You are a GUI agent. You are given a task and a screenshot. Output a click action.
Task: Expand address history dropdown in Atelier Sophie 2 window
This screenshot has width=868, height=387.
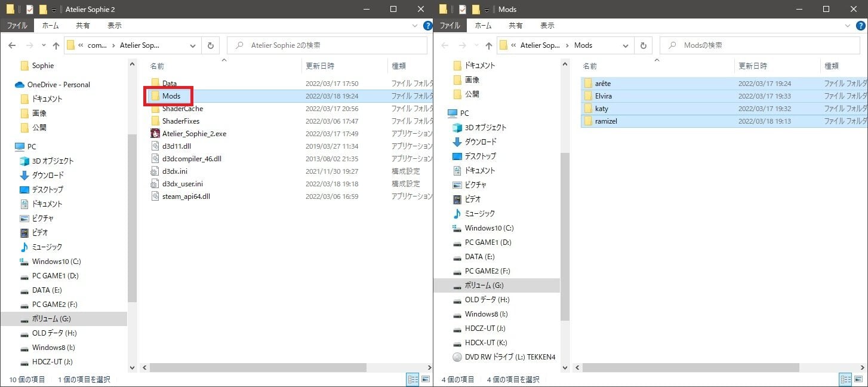coord(193,45)
